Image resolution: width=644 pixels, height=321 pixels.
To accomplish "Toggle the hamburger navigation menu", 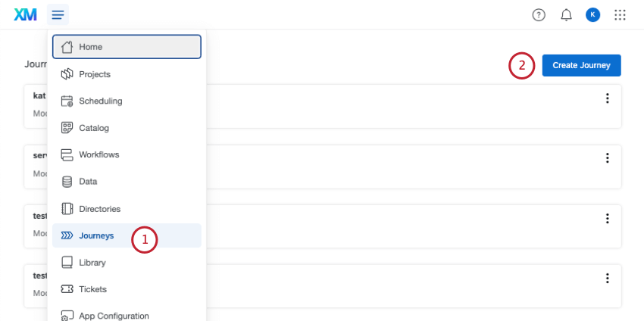I will [x=58, y=14].
